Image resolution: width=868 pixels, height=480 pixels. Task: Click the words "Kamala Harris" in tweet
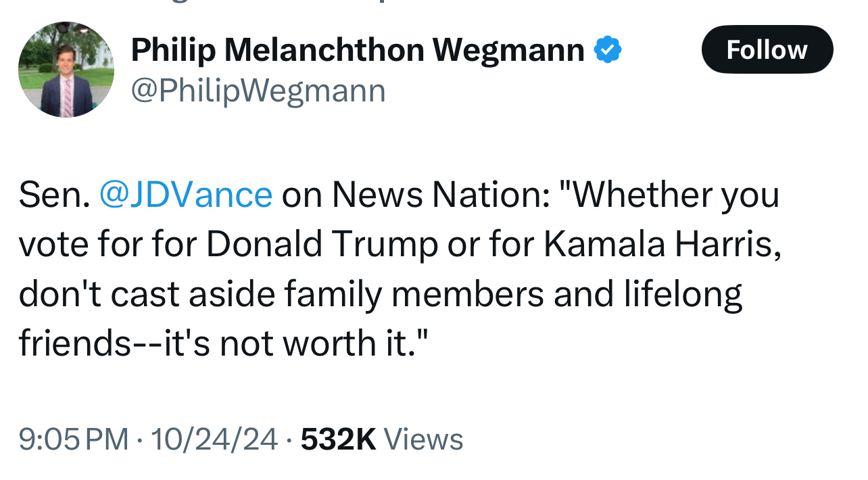click(x=662, y=245)
